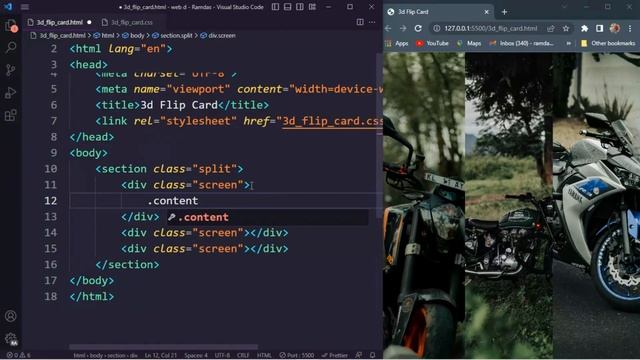Click the unsaved dot on the 3d_flip_card.html tab
This screenshot has height=360, width=640.
pyautogui.click(x=89, y=22)
